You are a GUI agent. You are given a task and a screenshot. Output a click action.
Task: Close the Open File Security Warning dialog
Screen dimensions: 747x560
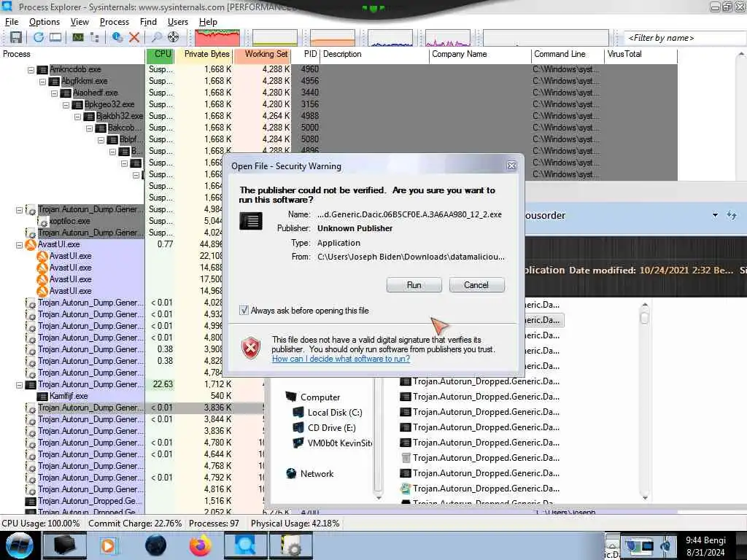coord(511,166)
